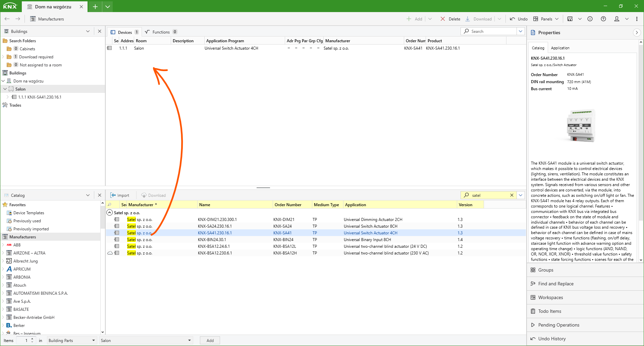This screenshot has width=644, height=346.
Task: Click the Add button at bottom
Action: (x=210, y=340)
